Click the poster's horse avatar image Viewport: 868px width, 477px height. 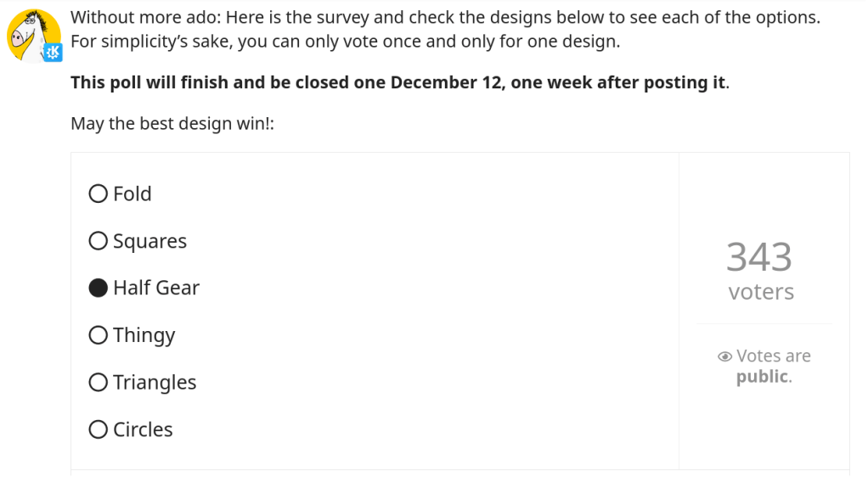32,34
